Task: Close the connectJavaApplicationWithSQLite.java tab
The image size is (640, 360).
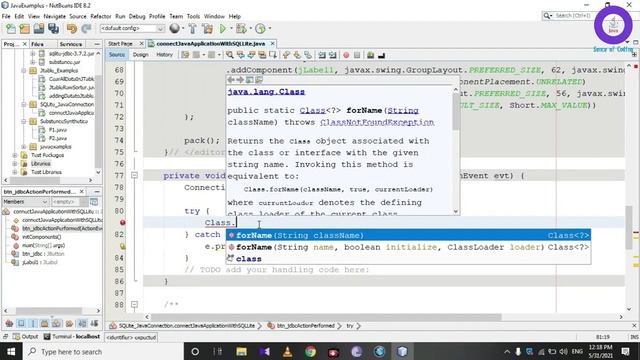Action: [272, 43]
